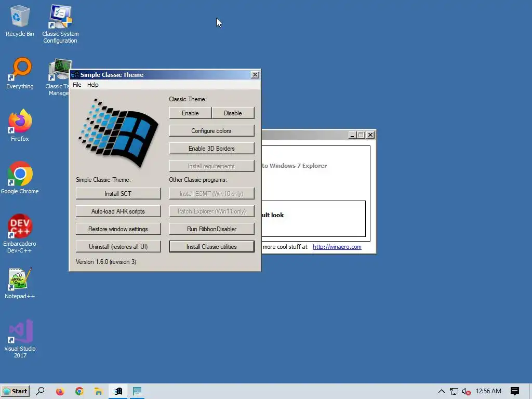This screenshot has width=532, height=399.
Task: Switch to the second running app taskbar icon
Action: tap(137, 391)
